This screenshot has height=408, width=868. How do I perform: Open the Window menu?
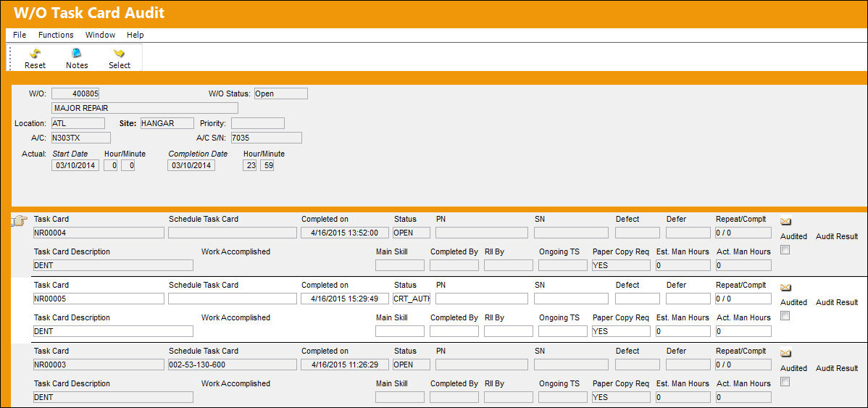click(100, 35)
